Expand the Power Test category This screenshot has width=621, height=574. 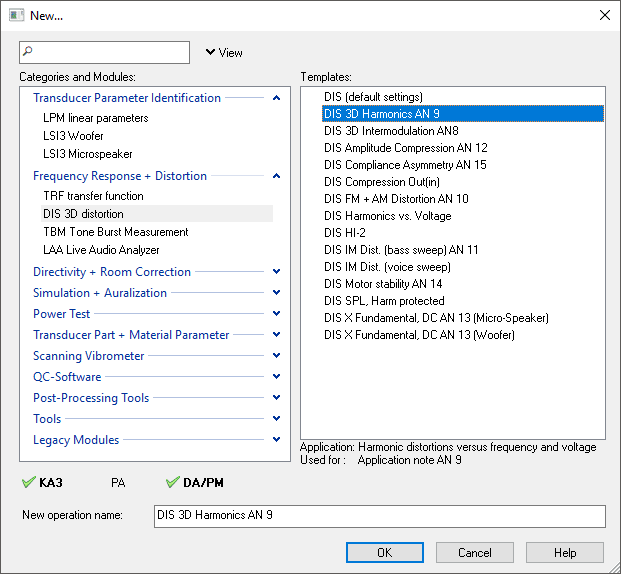tap(276, 314)
